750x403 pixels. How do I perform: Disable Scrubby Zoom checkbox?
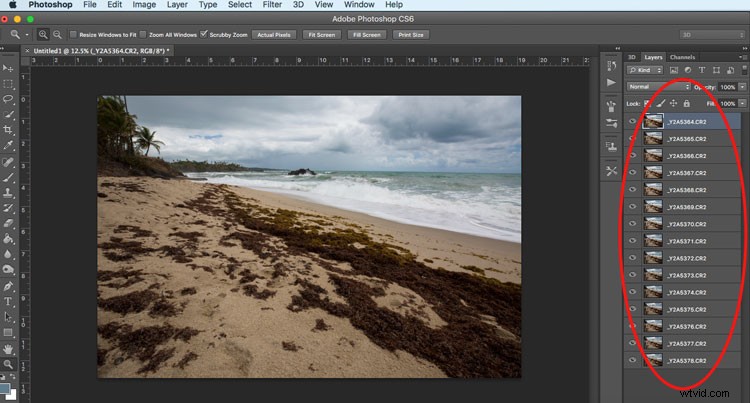pos(204,34)
